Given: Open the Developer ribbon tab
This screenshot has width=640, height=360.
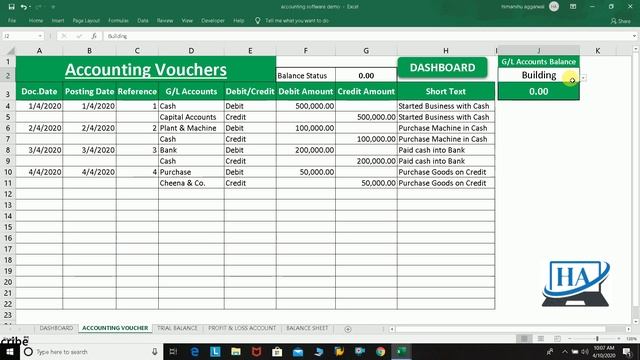Looking at the screenshot, I should click(x=213, y=20).
